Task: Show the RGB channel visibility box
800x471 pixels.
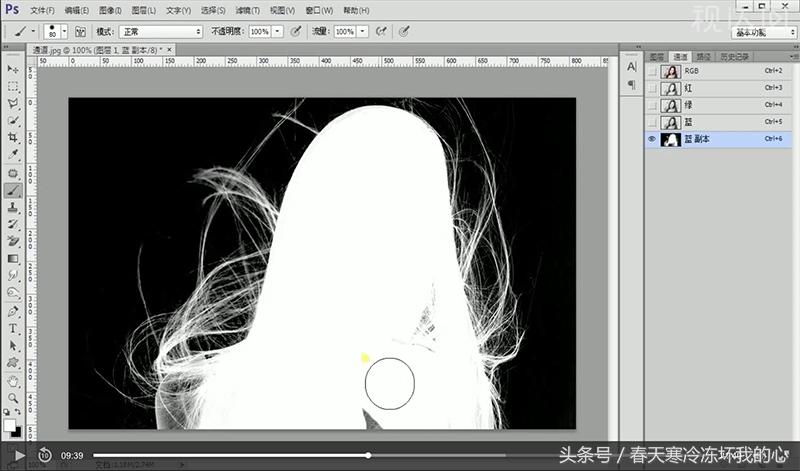Action: 652,72
